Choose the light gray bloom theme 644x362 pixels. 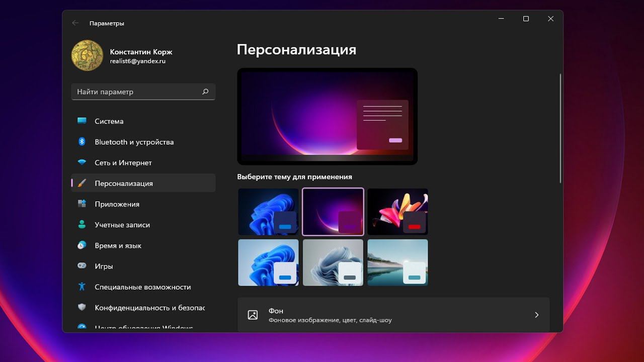[x=333, y=262]
